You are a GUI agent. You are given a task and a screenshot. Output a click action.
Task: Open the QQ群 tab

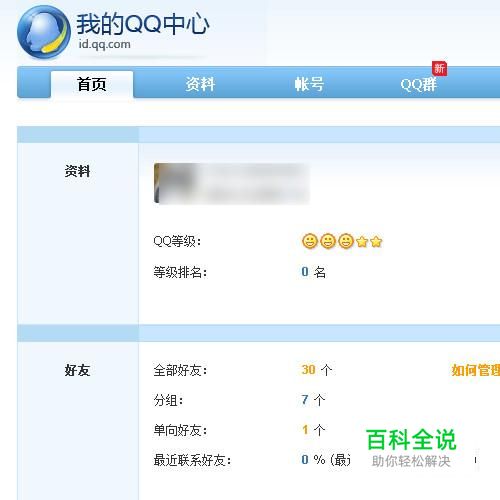[418, 85]
